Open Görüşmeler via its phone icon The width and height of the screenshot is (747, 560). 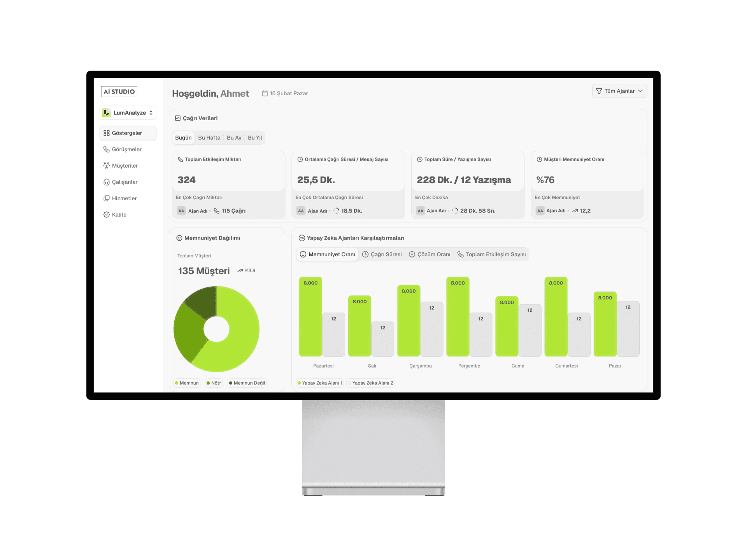pos(106,149)
